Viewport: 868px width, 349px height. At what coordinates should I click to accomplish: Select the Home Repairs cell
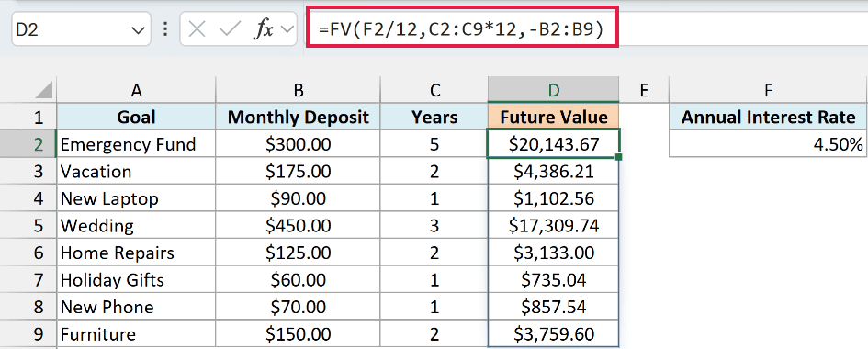tap(136, 253)
